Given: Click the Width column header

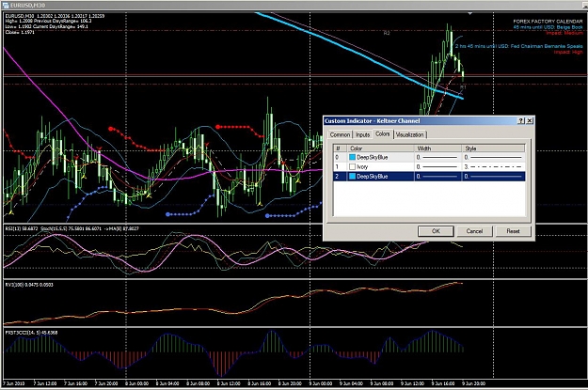Looking at the screenshot, I should coord(437,148).
